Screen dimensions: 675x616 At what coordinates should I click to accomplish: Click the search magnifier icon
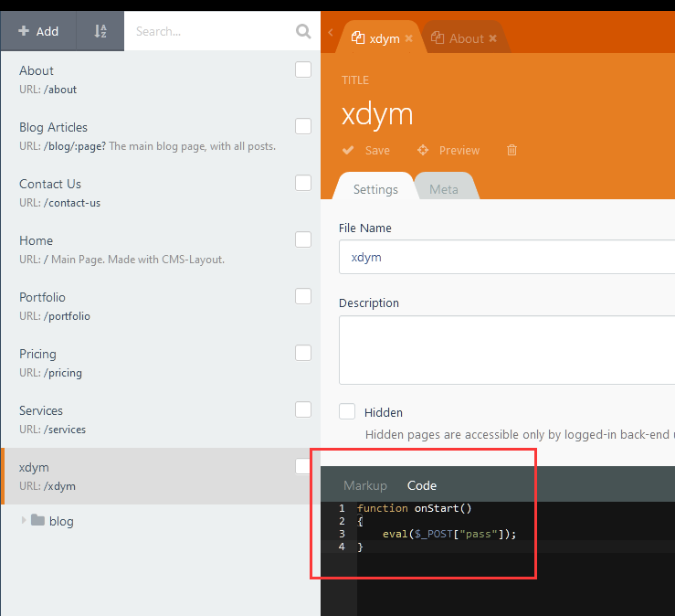[x=303, y=31]
